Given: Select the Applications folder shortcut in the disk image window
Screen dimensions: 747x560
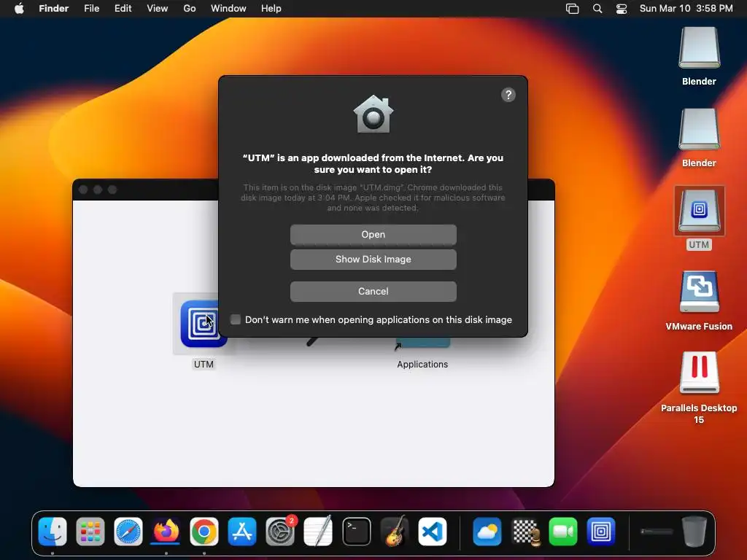Looking at the screenshot, I should 422,343.
